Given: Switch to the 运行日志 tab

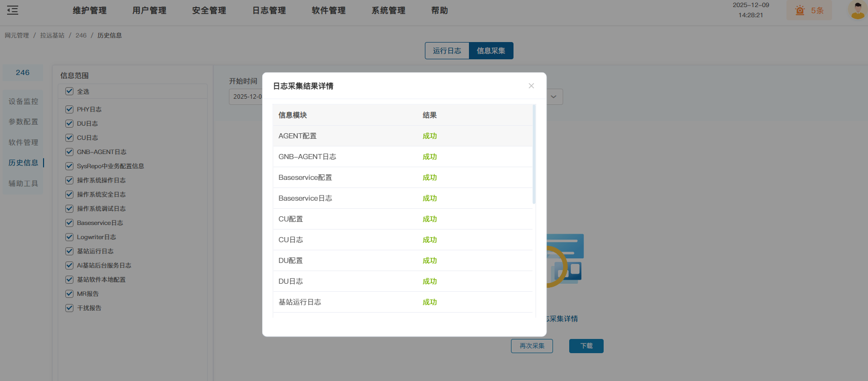Looking at the screenshot, I should [x=447, y=51].
